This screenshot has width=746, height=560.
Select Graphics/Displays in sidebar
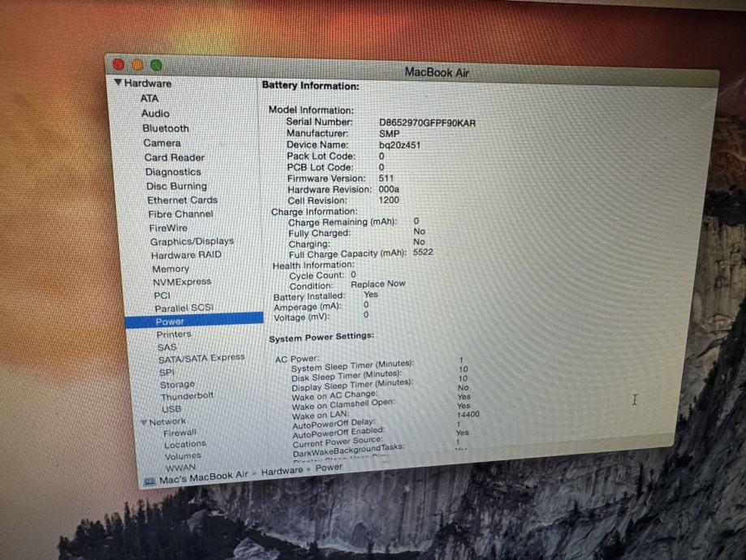(192, 242)
